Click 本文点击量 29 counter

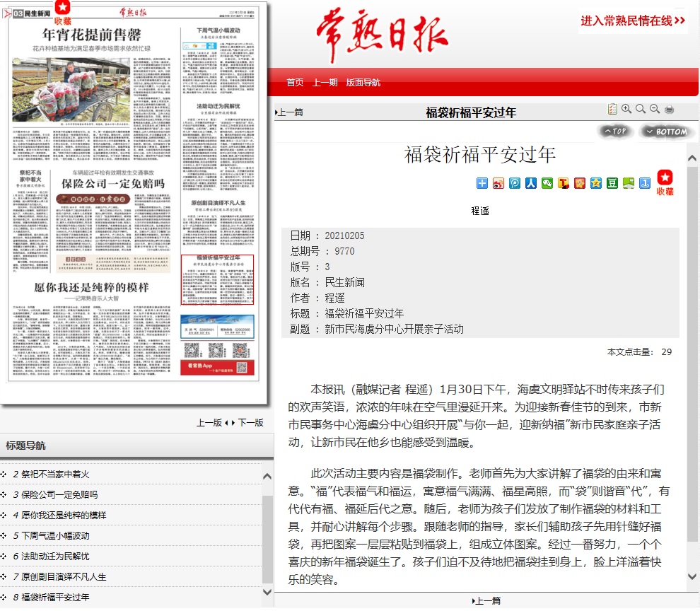coord(639,351)
